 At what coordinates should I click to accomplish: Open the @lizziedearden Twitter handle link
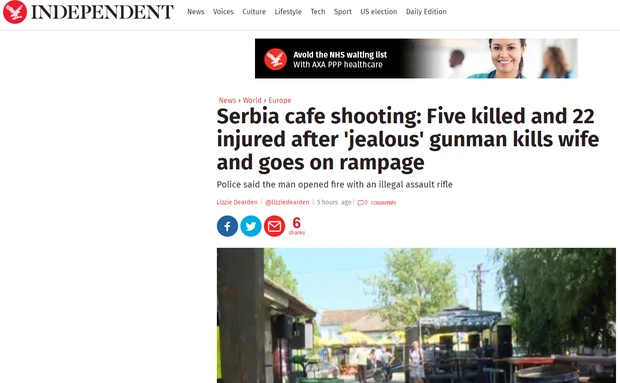(287, 202)
